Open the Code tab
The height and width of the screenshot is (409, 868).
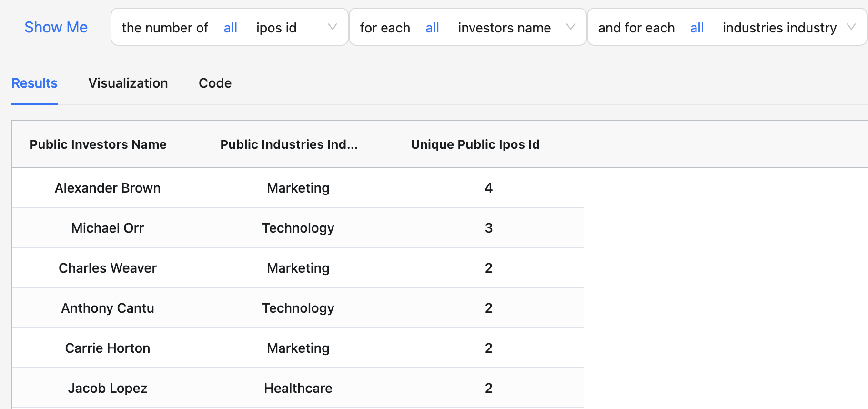click(215, 83)
